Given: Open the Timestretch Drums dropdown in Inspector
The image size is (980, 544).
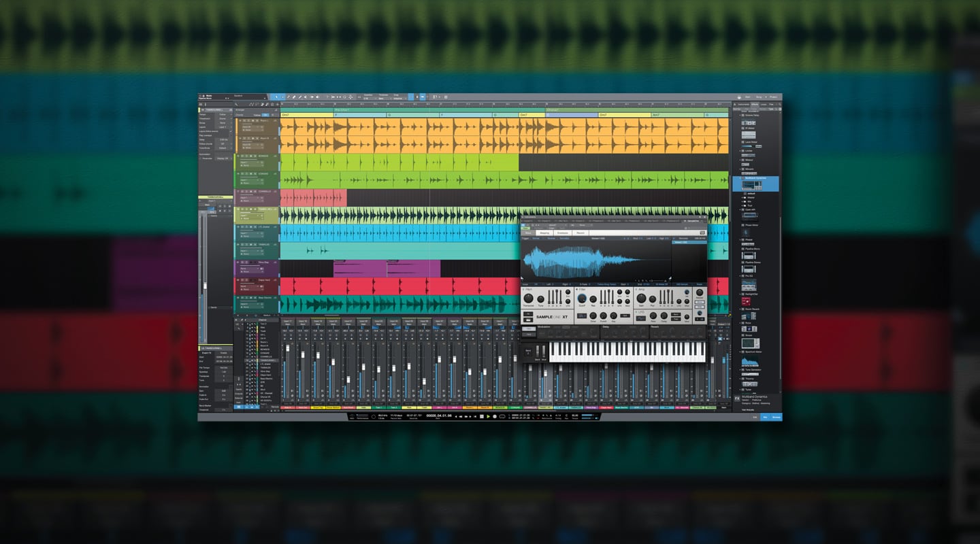Looking at the screenshot, I should point(223,118).
